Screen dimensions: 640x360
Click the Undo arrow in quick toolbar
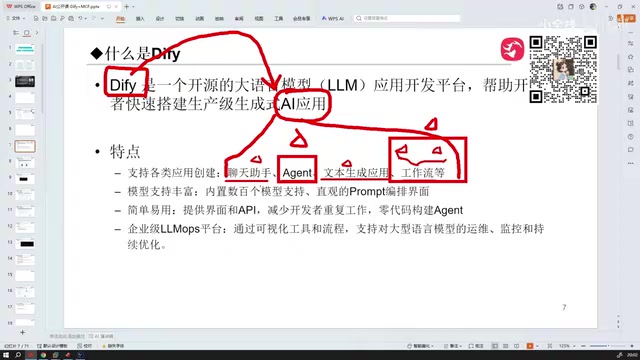point(80,18)
